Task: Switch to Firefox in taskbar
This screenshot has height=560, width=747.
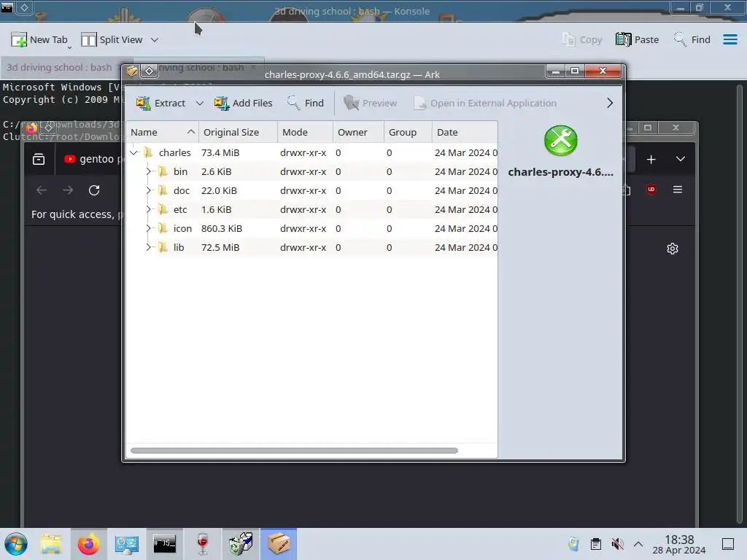Action: tap(88, 544)
